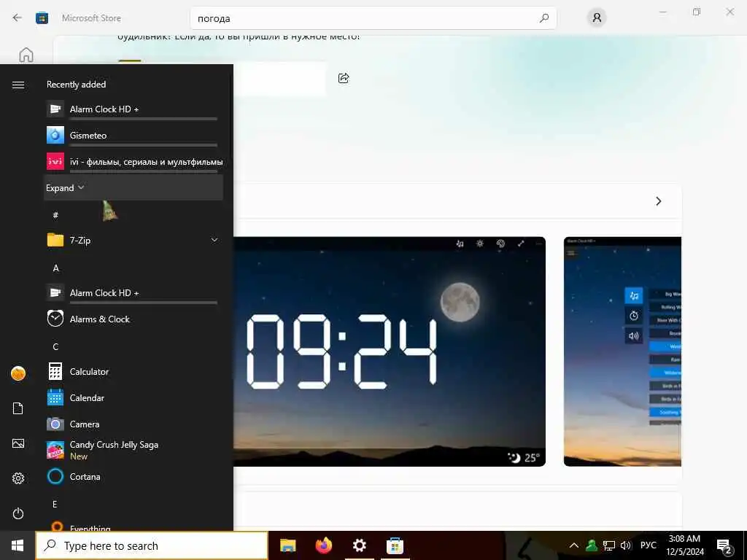Open Calendar app
Screen dimensions: 747x560
point(133,397)
